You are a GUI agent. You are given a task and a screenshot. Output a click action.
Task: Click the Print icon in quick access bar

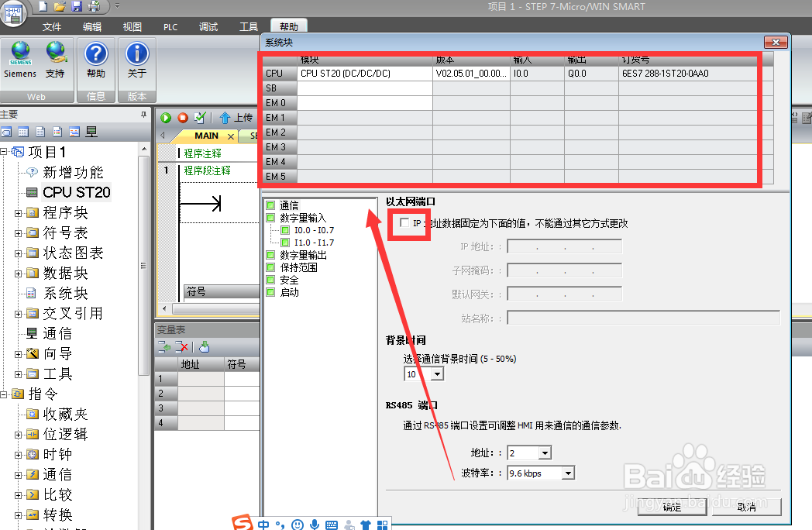click(x=94, y=6)
